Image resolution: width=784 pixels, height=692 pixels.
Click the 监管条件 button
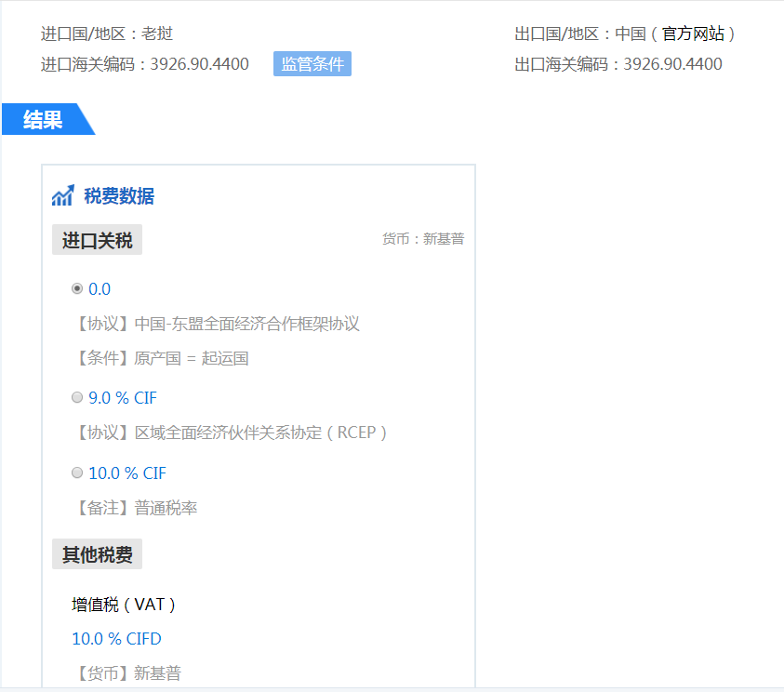tap(312, 64)
